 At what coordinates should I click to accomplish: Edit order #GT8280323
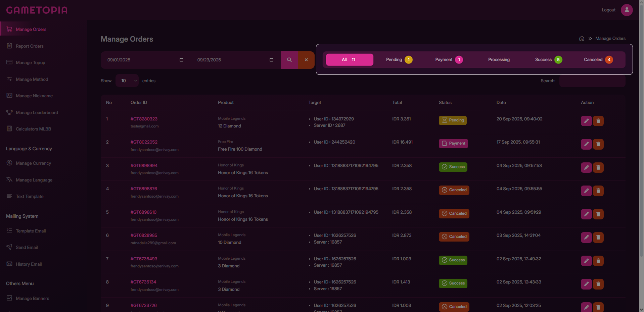(x=586, y=121)
